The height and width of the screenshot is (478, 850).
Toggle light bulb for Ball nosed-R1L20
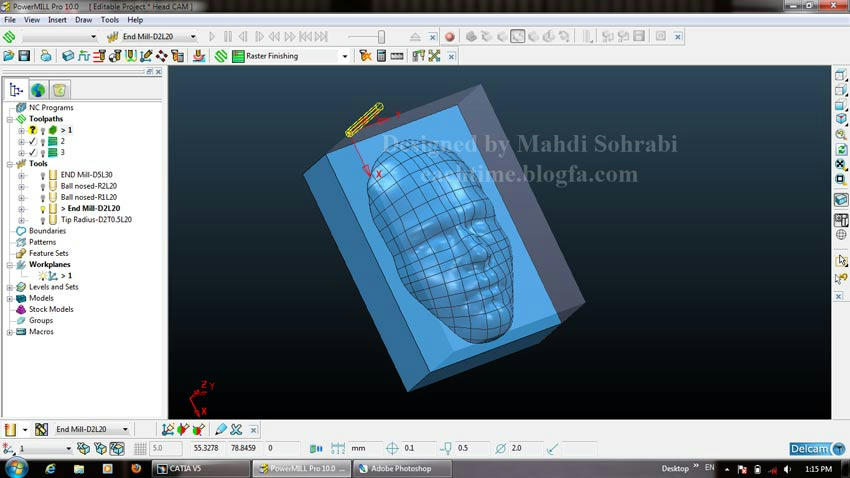coord(43,198)
